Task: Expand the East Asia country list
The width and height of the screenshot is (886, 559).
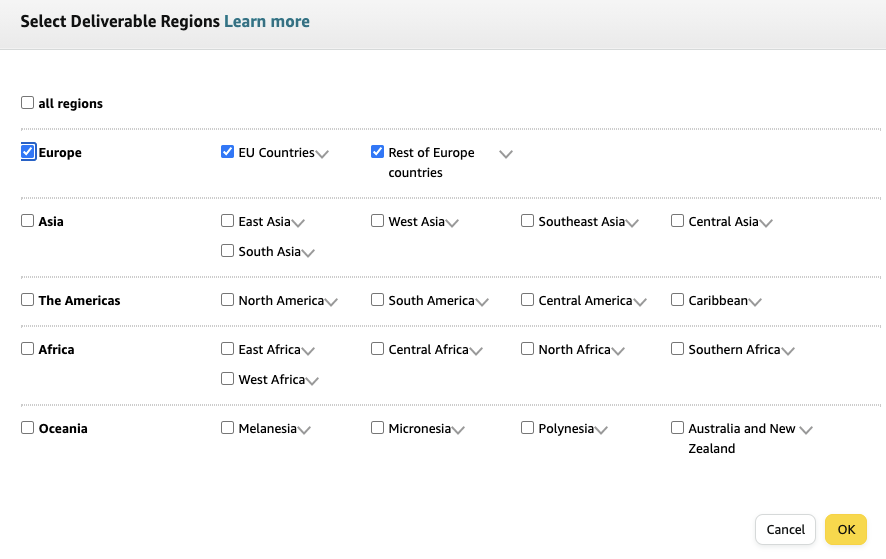Action: [298, 223]
